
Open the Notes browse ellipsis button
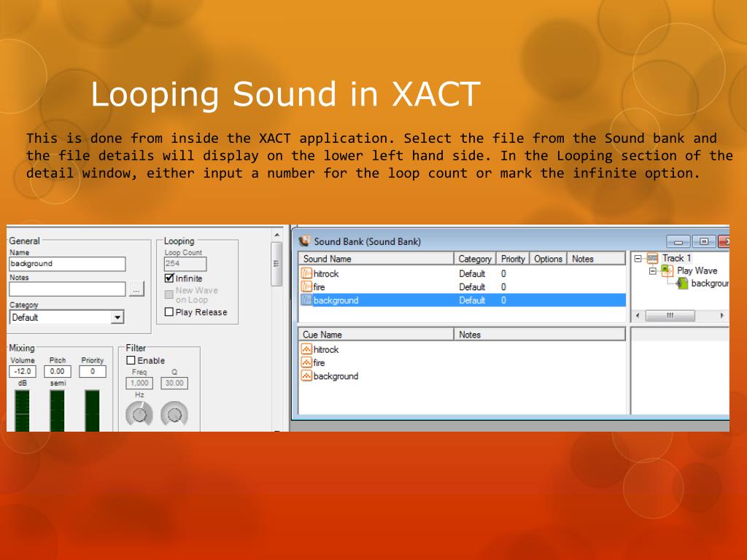point(136,289)
